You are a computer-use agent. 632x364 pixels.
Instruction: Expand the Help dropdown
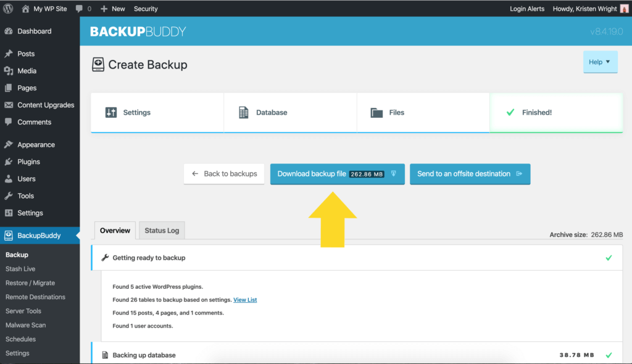600,62
